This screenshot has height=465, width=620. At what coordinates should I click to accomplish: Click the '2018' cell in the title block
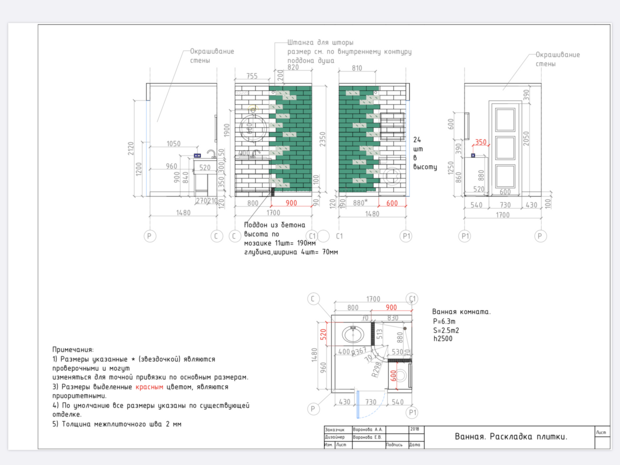tap(416, 429)
